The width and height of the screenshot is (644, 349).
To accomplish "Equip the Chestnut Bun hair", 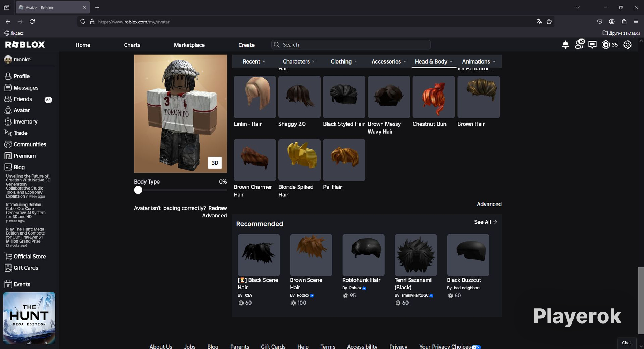I will click(x=434, y=97).
